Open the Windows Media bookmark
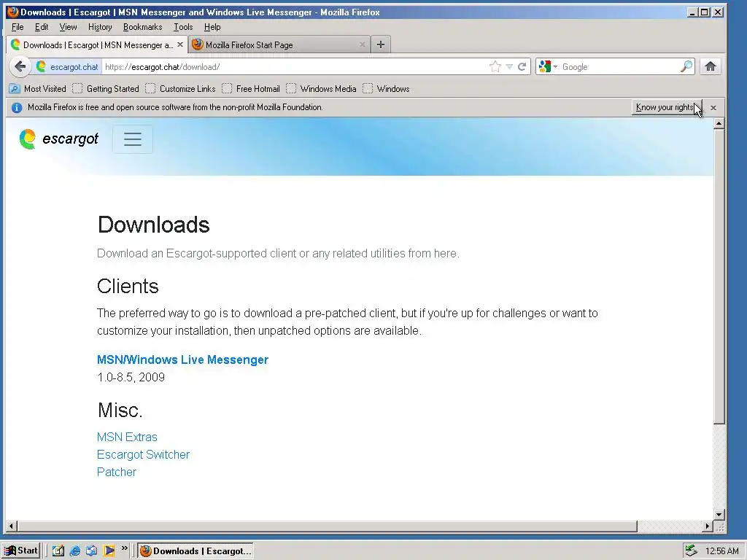Image resolution: width=747 pixels, height=560 pixels. pyautogui.click(x=321, y=88)
